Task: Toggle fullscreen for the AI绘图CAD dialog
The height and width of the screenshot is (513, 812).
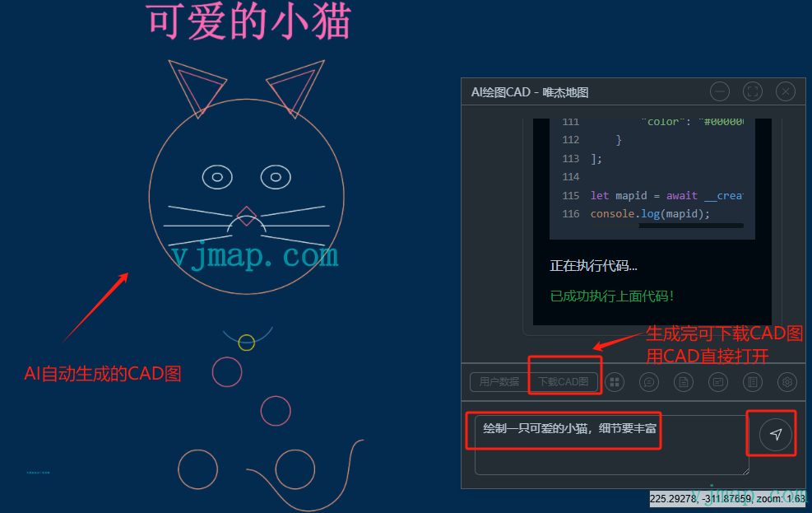Action: 753,91
